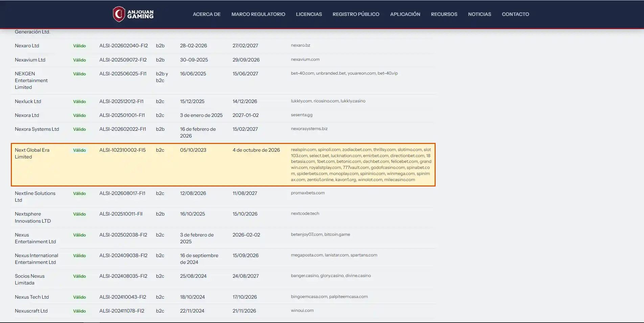Image resolution: width=644 pixels, height=323 pixels.
Task: Click the nextcode.tech domain
Action: point(305,214)
